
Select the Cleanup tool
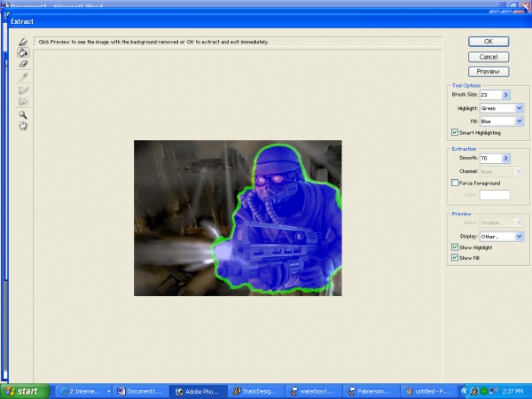(x=23, y=90)
